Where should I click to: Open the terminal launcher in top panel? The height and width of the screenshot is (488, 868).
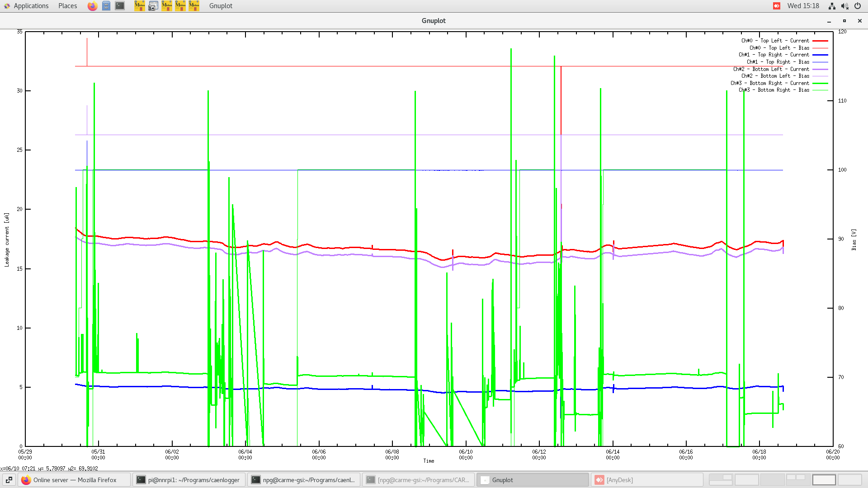[x=120, y=6]
